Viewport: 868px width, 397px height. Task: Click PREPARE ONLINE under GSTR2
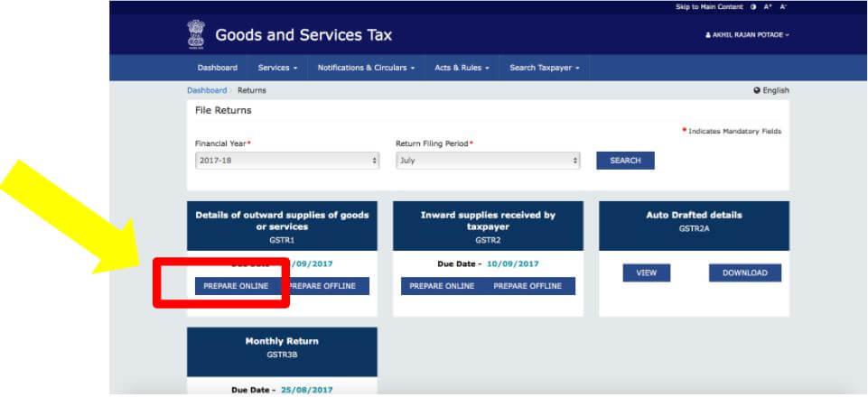point(442,286)
